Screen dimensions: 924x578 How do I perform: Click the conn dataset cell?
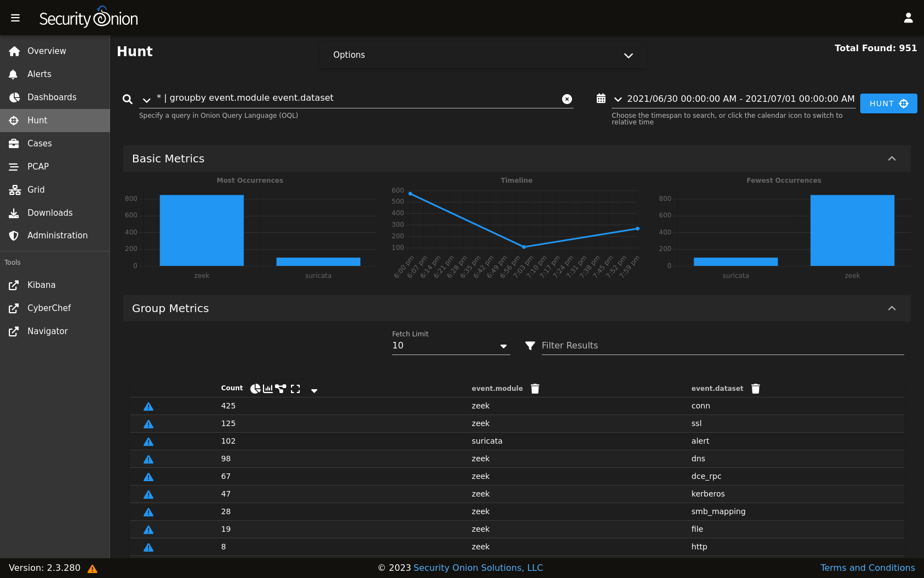[701, 406]
